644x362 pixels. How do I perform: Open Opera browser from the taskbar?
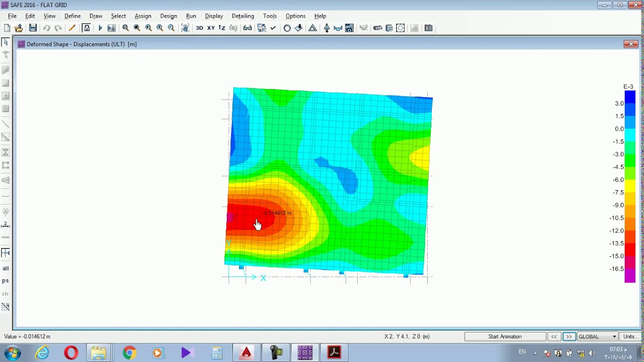point(71,353)
